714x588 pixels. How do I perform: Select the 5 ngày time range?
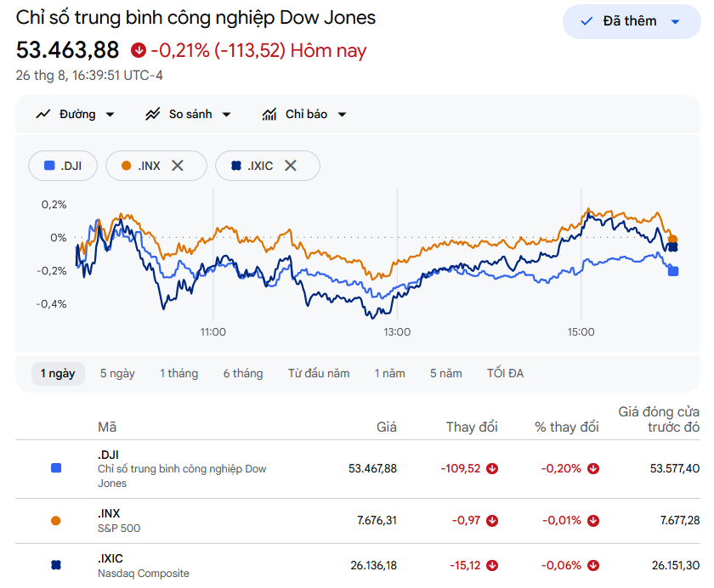click(x=117, y=374)
